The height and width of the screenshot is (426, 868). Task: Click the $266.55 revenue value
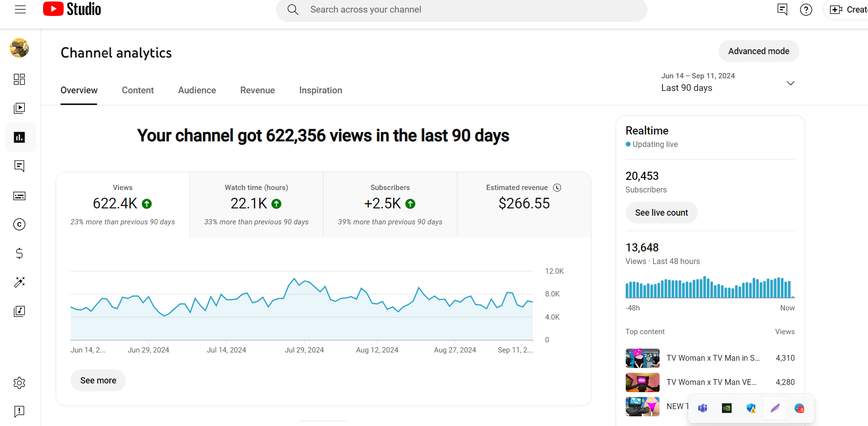524,204
